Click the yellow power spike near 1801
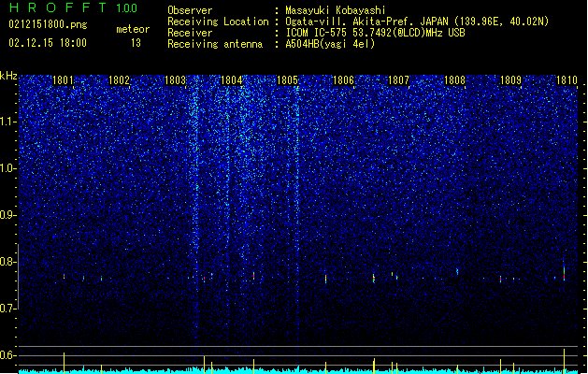 click(65, 363)
